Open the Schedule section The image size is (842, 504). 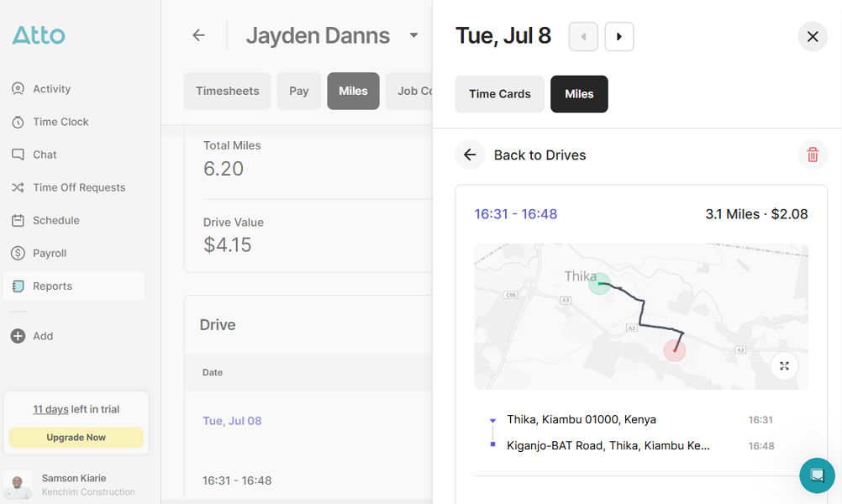(55, 219)
